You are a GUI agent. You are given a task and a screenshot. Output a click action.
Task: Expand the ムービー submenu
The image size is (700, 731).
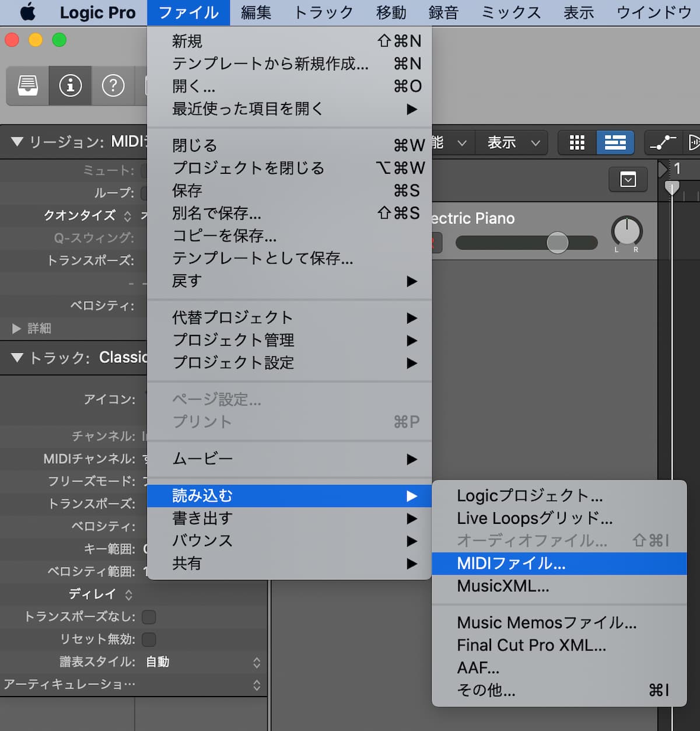(289, 459)
